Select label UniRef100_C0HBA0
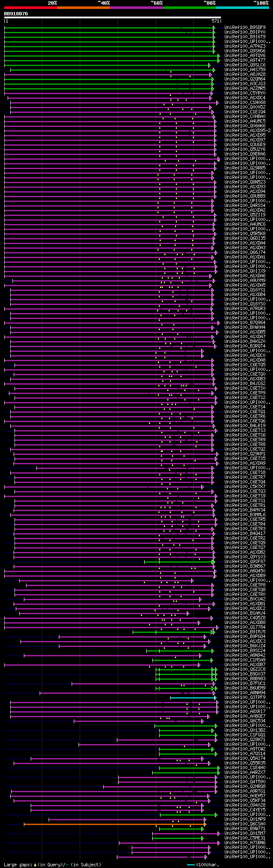This screenshot has height=868, width=273. [x=245, y=116]
